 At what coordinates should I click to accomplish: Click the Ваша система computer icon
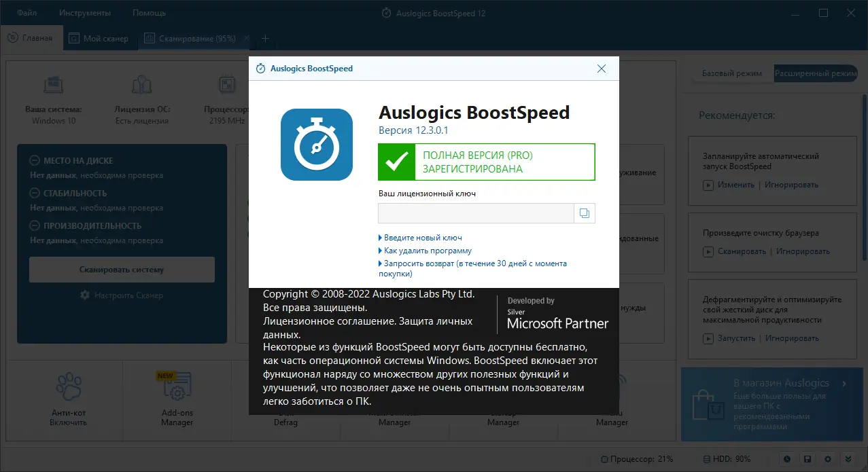click(54, 85)
